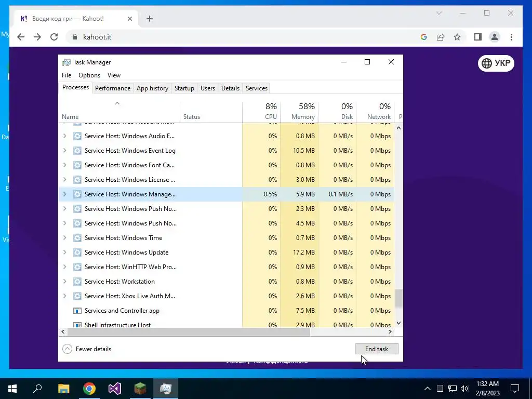Image resolution: width=532 pixels, height=399 pixels.
Task: Open the УКР language selector
Action: (496, 63)
